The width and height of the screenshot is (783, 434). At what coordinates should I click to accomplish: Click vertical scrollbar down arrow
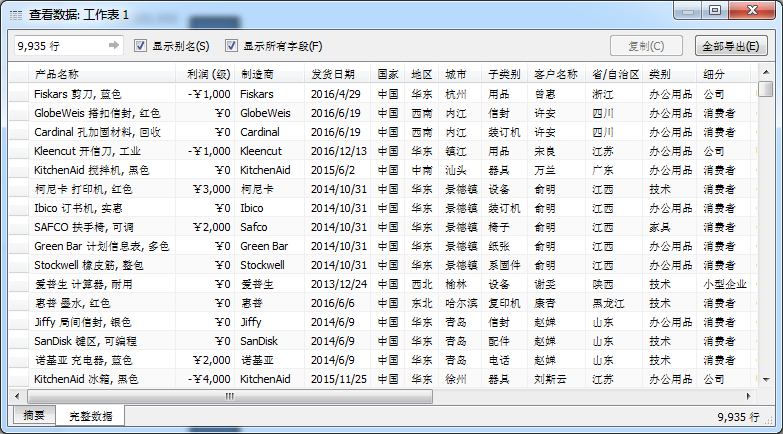[x=766, y=380]
